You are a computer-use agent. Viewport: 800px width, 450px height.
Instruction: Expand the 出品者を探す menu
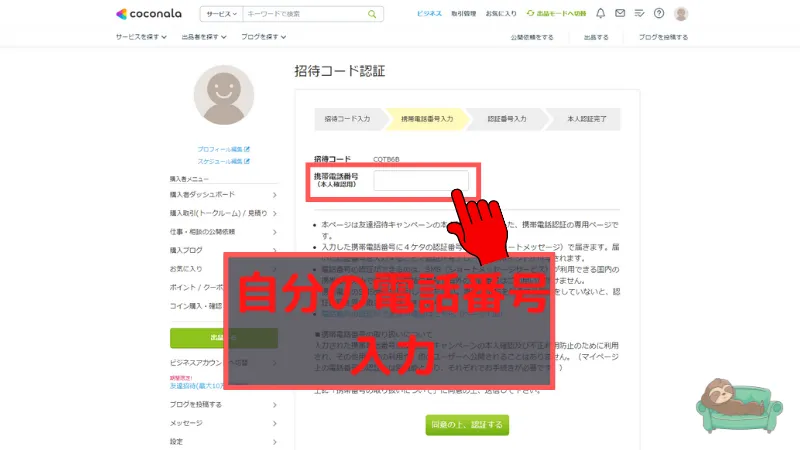(x=204, y=37)
